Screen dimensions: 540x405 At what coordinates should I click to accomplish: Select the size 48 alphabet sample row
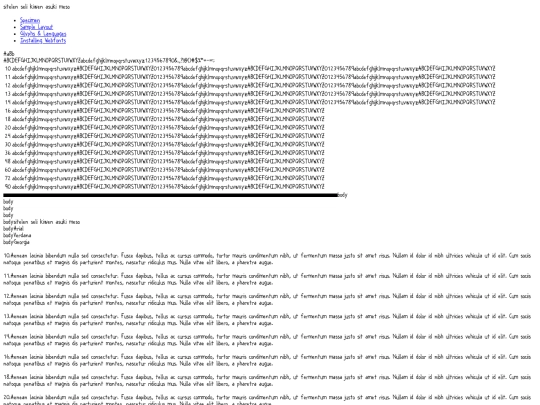165,161
